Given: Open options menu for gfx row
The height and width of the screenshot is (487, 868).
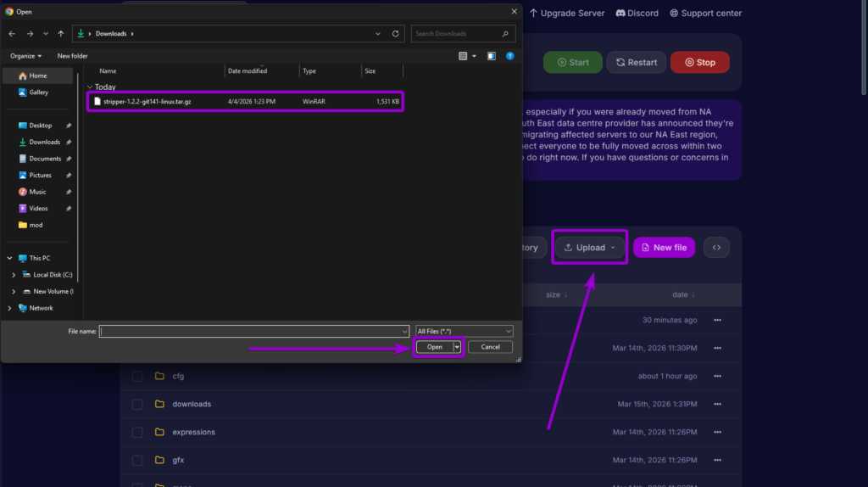Looking at the screenshot, I should [x=717, y=461].
